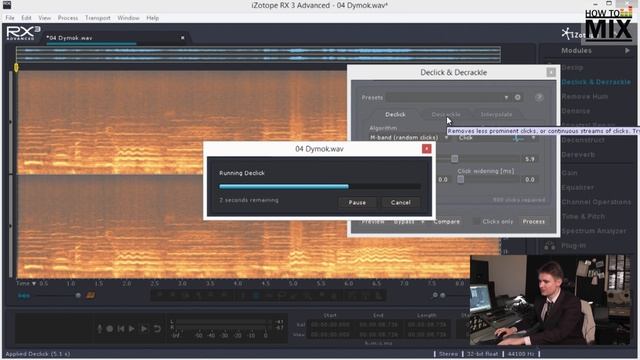Click the rewind to start transport button

(120, 329)
